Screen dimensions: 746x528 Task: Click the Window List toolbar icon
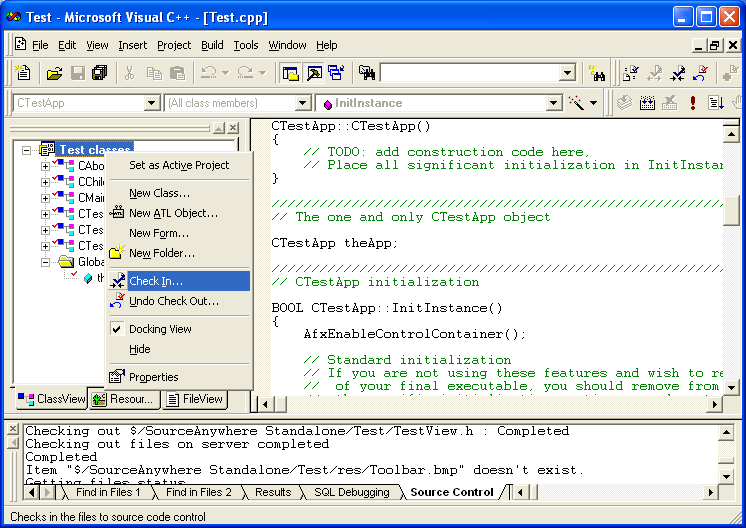[336, 73]
